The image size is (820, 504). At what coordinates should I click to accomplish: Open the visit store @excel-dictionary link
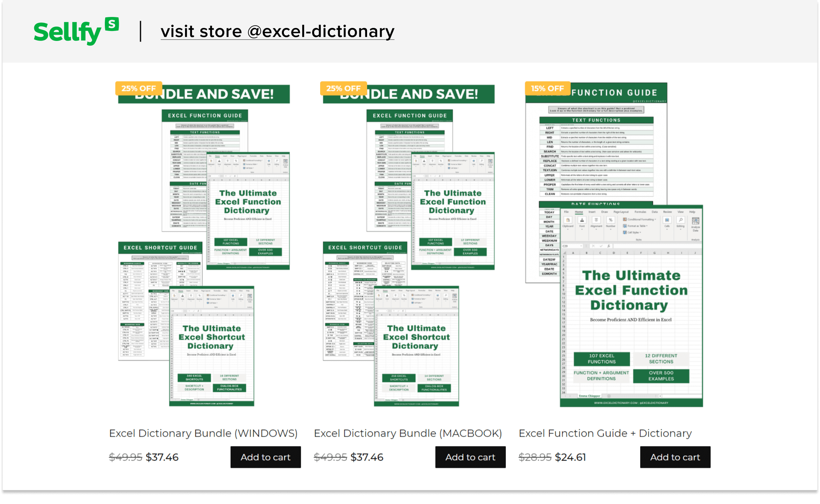click(x=277, y=31)
